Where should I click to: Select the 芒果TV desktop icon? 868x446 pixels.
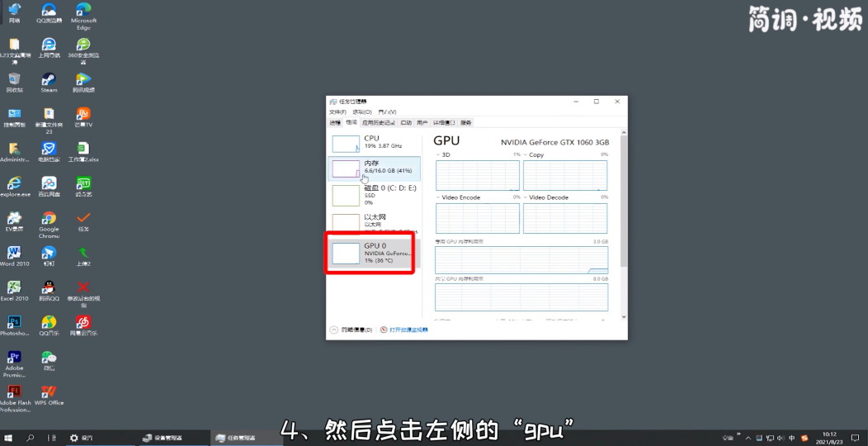point(83,117)
